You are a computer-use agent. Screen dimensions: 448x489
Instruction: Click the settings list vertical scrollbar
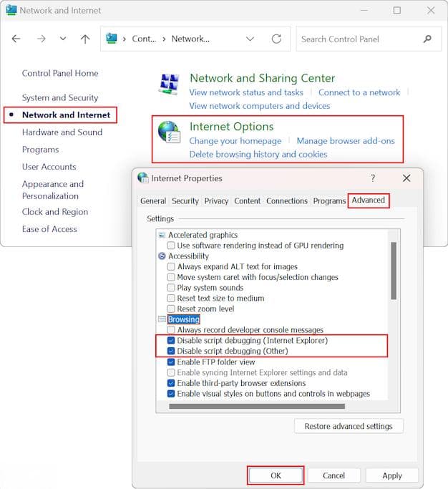pos(394,271)
